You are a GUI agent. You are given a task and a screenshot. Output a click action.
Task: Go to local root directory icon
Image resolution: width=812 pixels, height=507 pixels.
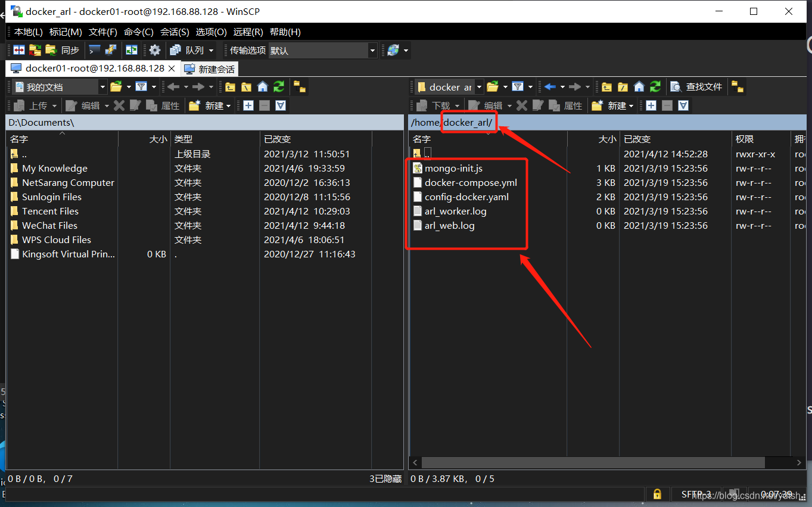246,87
